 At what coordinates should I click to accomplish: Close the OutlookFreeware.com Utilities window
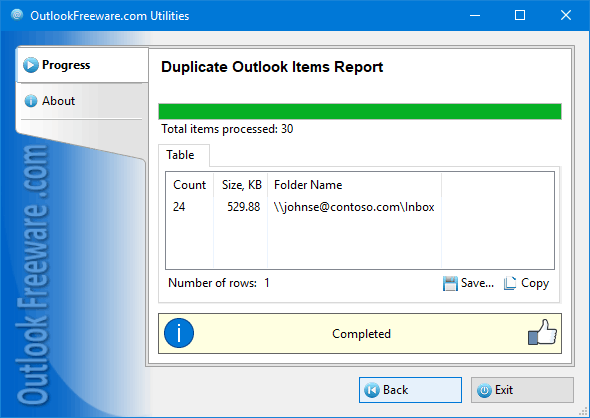[566, 15]
